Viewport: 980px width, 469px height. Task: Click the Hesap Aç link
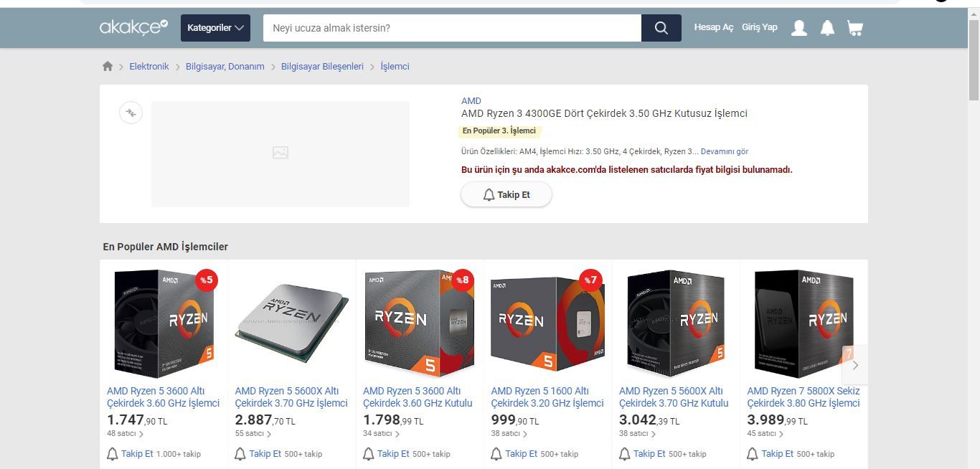[x=714, y=27]
